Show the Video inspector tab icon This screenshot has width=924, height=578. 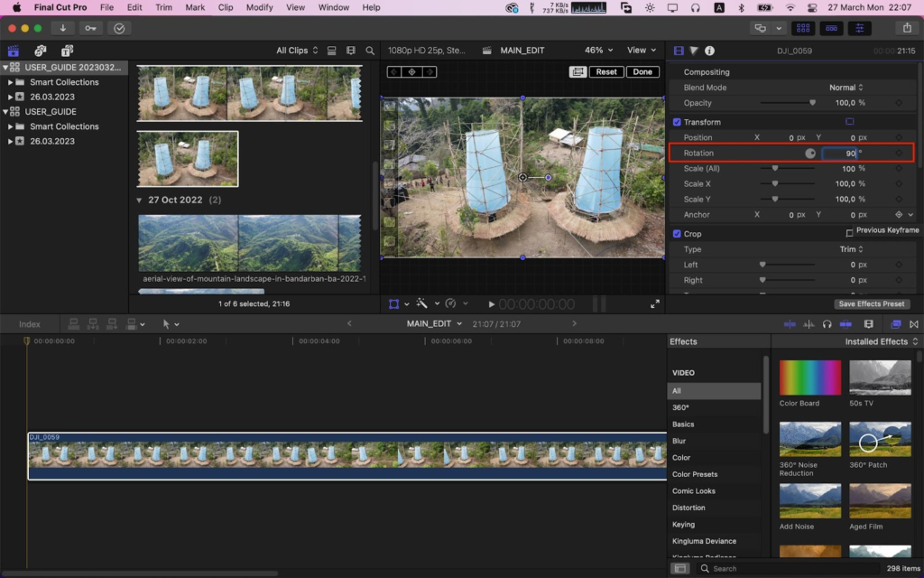pos(679,51)
